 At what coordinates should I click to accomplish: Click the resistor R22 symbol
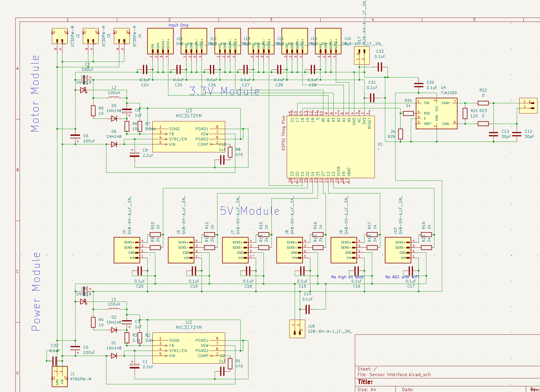pos(483,103)
